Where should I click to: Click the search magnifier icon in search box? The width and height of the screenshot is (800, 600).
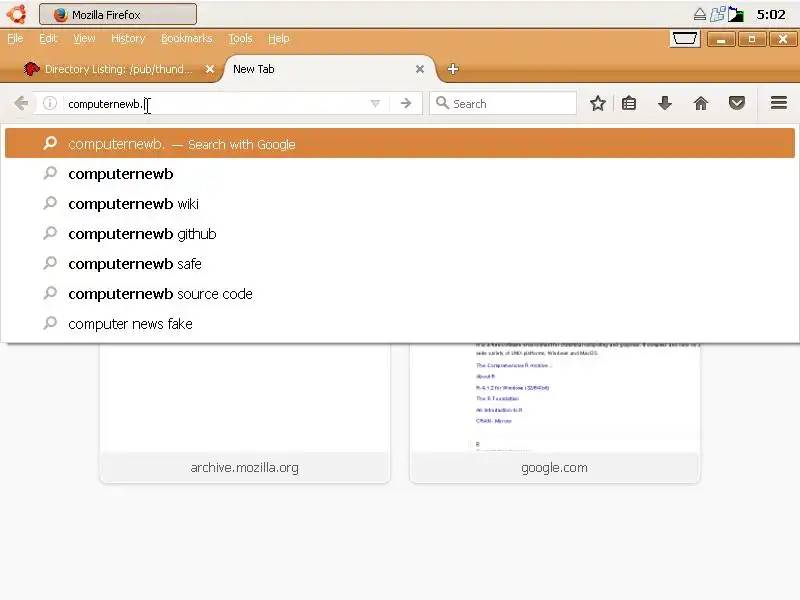point(442,103)
